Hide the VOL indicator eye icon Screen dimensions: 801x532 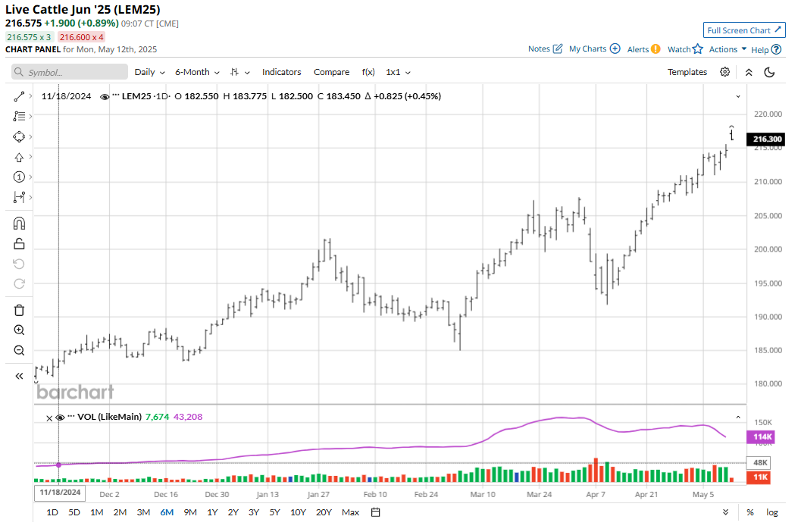point(60,418)
